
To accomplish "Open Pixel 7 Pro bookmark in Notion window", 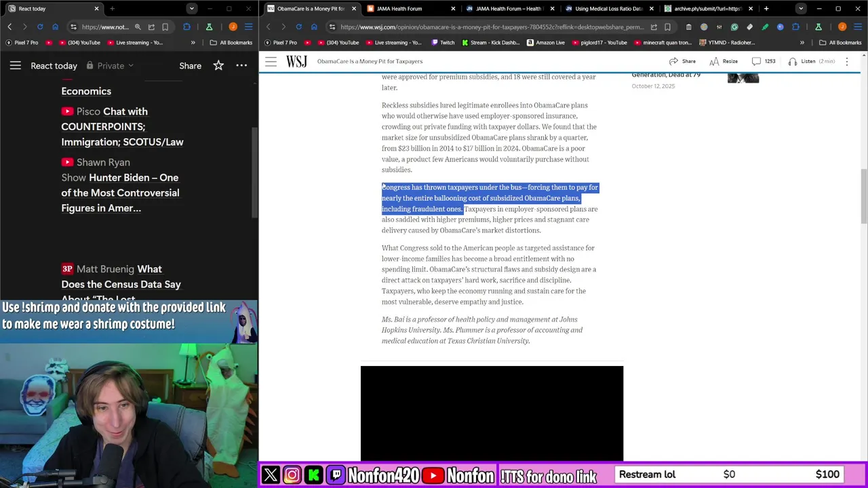I will [x=22, y=42].
